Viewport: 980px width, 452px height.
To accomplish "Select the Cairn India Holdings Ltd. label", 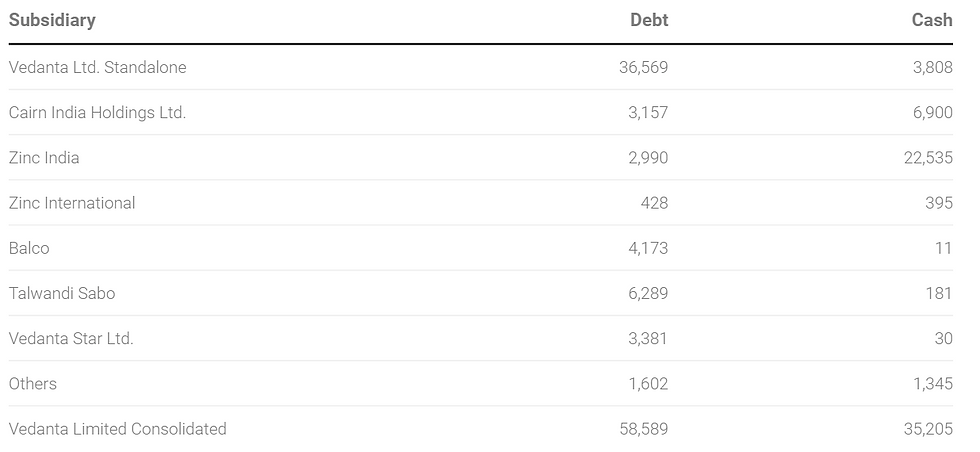I will point(98,113).
